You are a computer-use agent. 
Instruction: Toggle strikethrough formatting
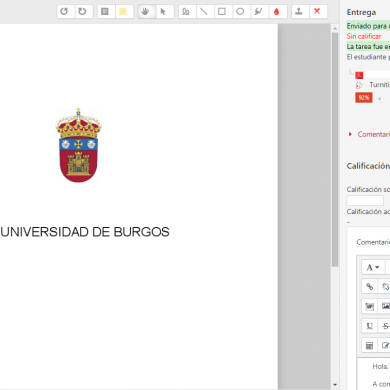(x=385, y=326)
